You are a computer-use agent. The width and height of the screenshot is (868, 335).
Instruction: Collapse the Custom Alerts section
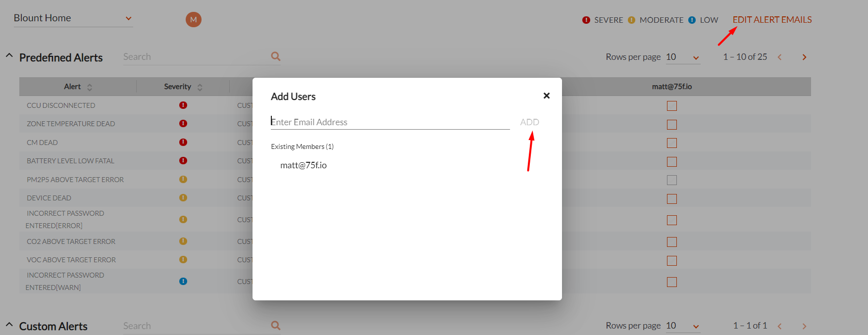coord(9,325)
